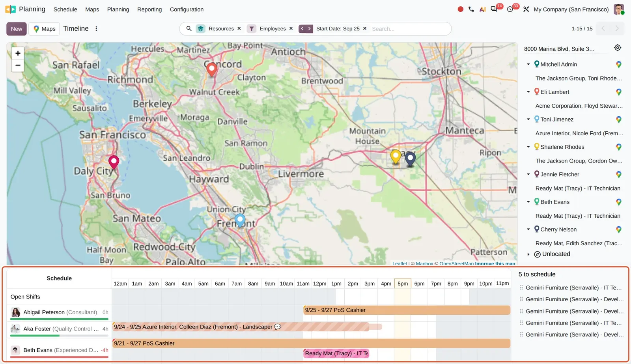631x364 pixels.
Task: Click the light blue pin at Fremont
Action: (240, 220)
